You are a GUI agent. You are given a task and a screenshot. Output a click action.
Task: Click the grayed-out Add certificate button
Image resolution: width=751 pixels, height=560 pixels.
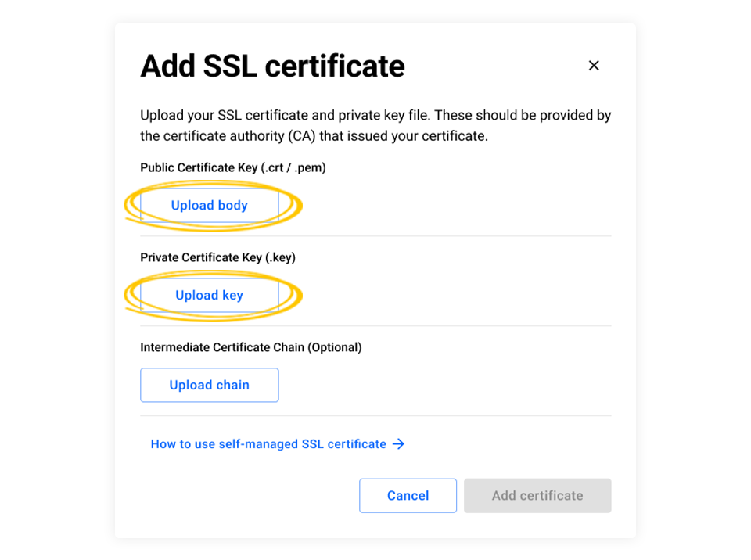pyautogui.click(x=537, y=495)
